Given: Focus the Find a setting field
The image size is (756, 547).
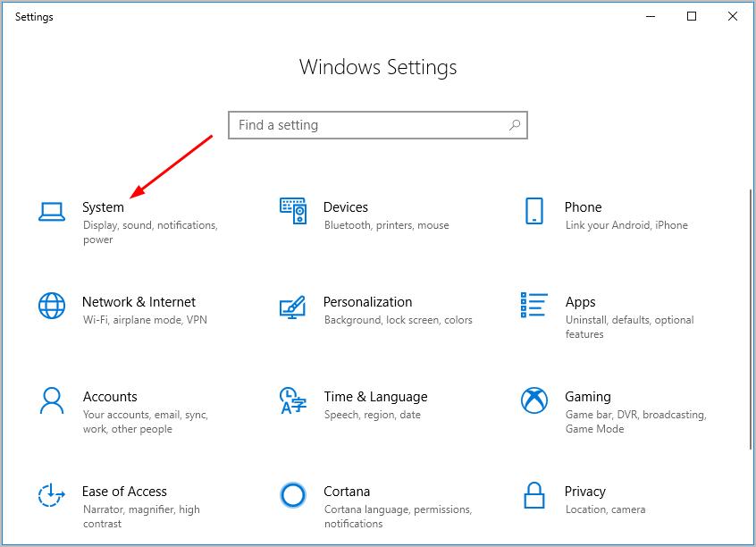Looking at the screenshot, I should click(x=377, y=125).
